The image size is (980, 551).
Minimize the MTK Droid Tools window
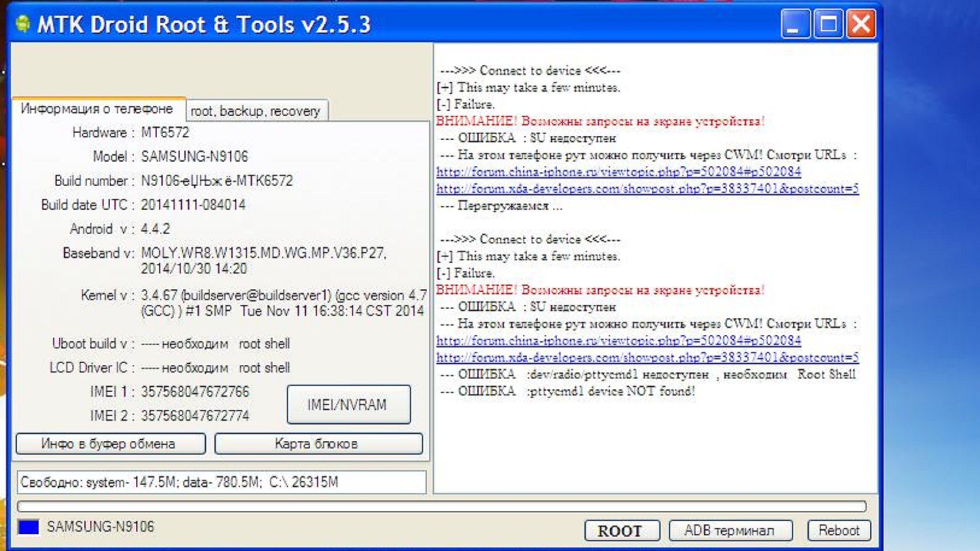795,24
